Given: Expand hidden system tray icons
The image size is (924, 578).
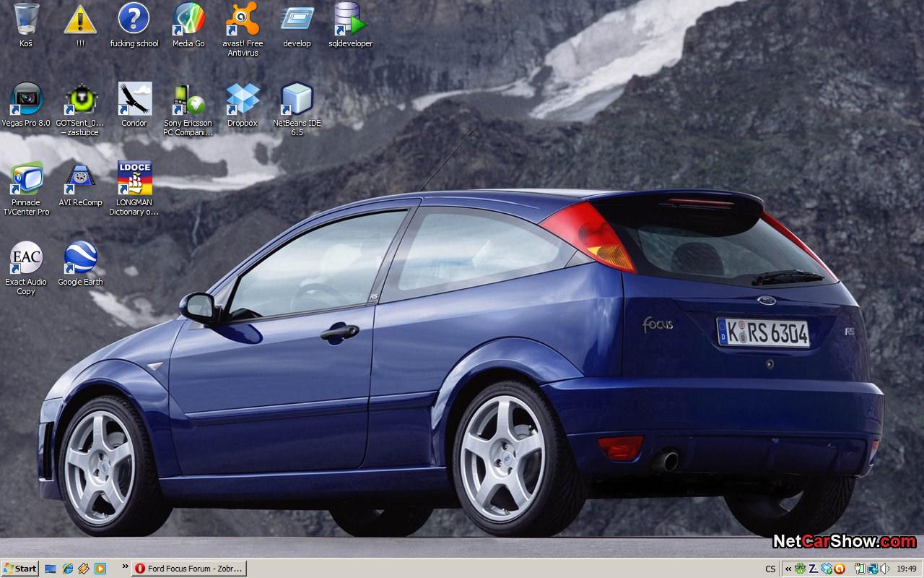Looking at the screenshot, I should 788,569.
